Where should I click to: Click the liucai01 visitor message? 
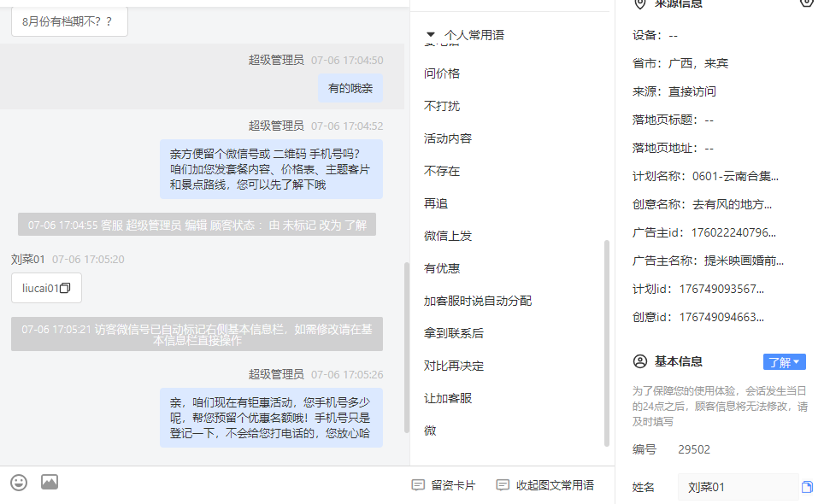coord(46,288)
